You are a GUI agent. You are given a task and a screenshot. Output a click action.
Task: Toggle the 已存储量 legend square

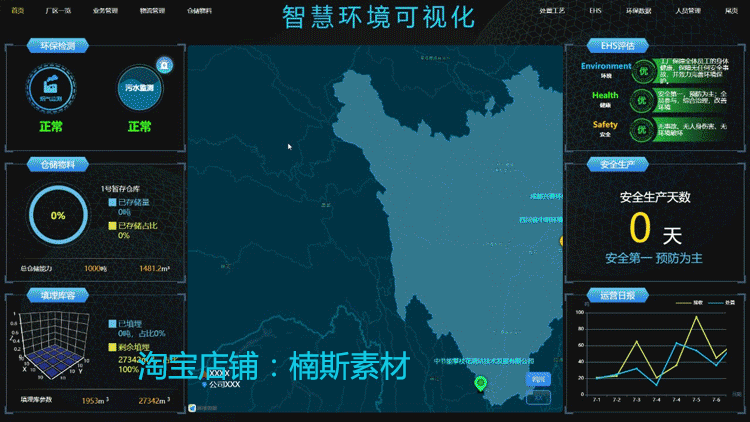coord(112,202)
